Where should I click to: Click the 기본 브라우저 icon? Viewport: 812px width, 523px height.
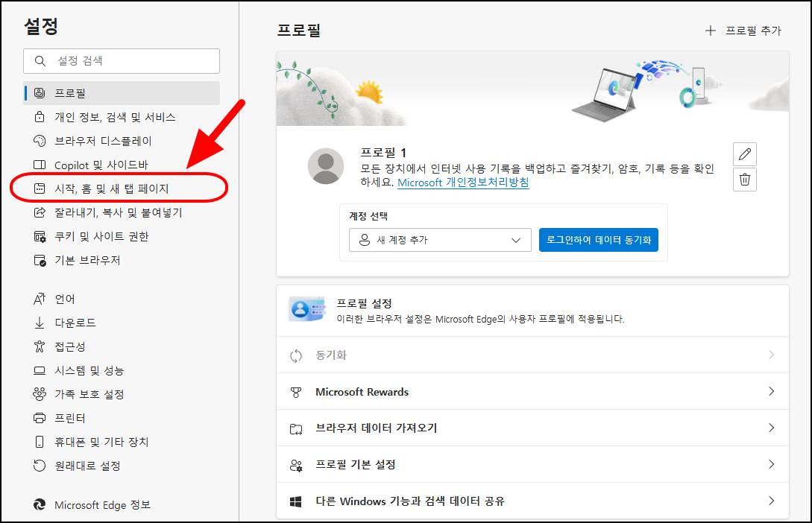click(x=40, y=260)
